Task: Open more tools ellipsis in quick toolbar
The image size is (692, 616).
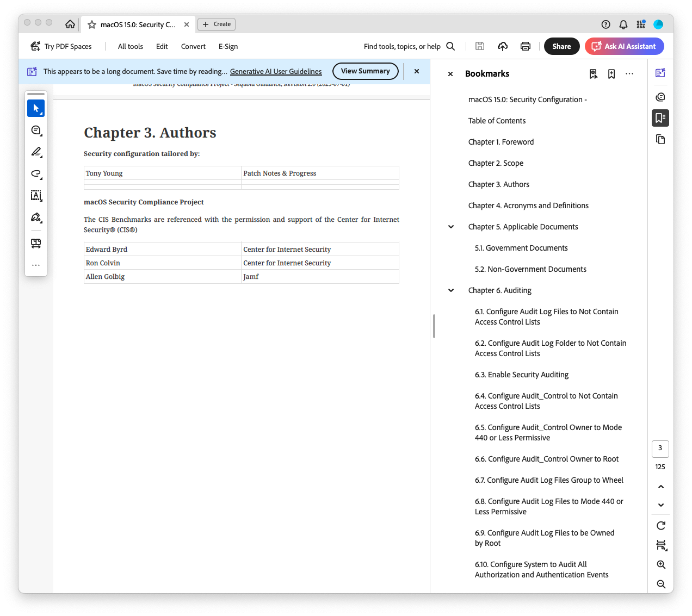Action: pos(36,265)
